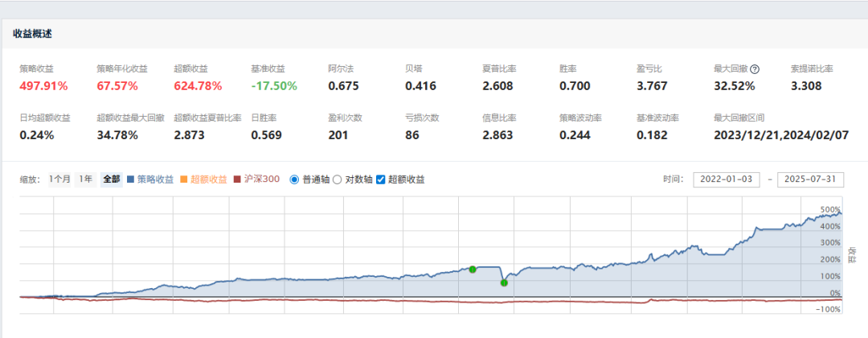Toggle the orange 超额收益 legend swatch
This screenshot has width=868, height=338.
(x=184, y=179)
